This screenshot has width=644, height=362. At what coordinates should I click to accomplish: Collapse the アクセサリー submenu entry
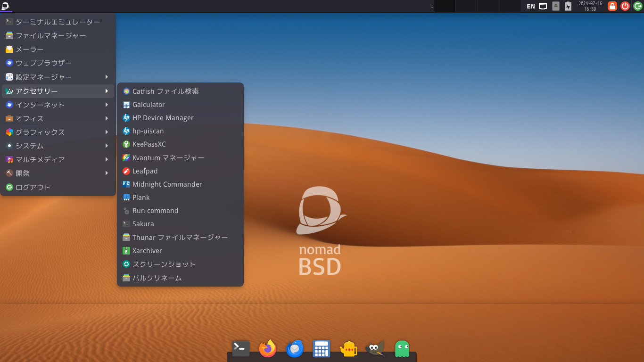tap(58, 91)
